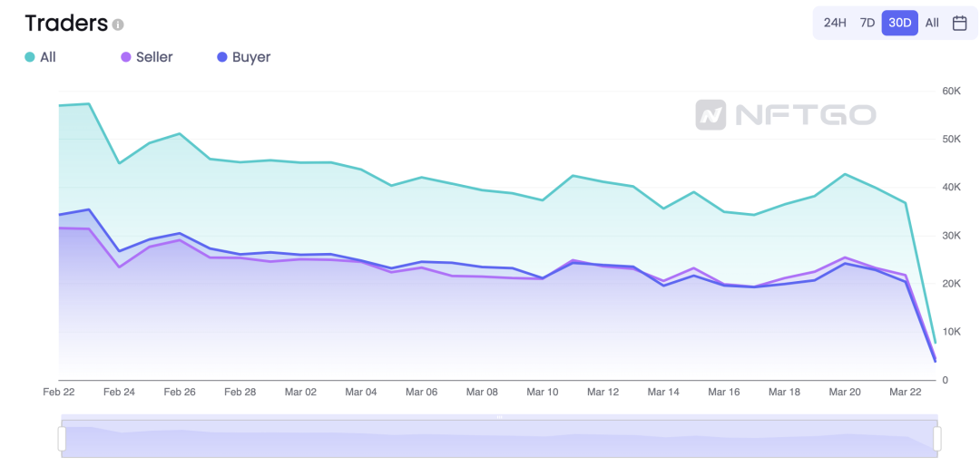
Task: Click the teal All legend dot
Action: point(29,57)
